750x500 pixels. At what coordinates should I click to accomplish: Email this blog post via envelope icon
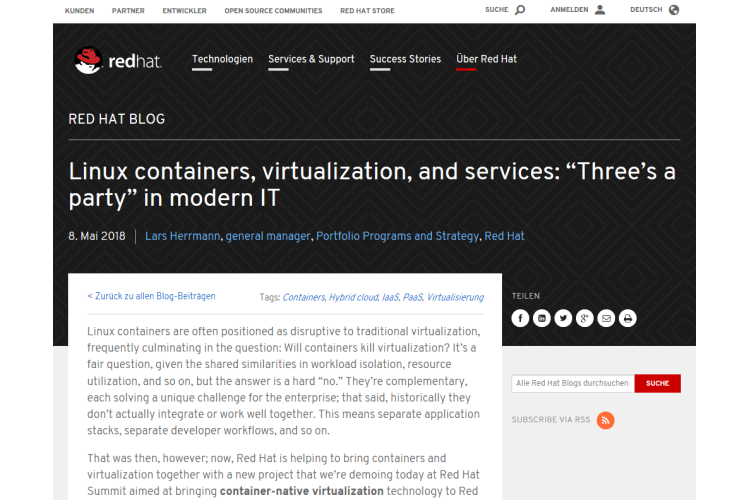[x=606, y=319]
